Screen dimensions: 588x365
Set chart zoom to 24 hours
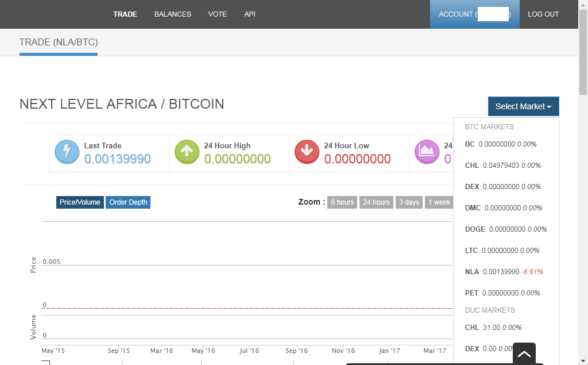tap(376, 202)
